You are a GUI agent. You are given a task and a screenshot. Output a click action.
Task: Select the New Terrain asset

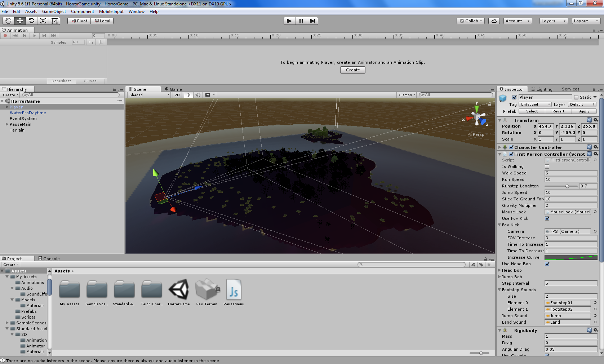tap(206, 293)
